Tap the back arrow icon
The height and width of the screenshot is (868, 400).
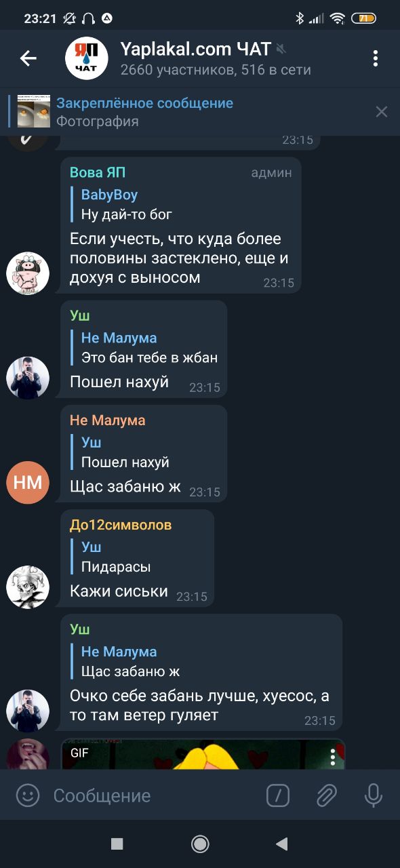28,58
